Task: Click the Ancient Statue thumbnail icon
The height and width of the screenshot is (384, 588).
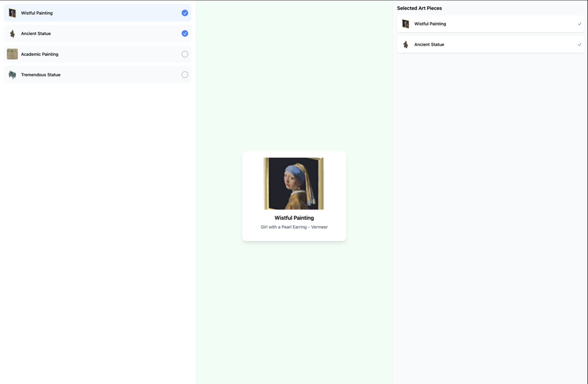Action: pos(12,33)
